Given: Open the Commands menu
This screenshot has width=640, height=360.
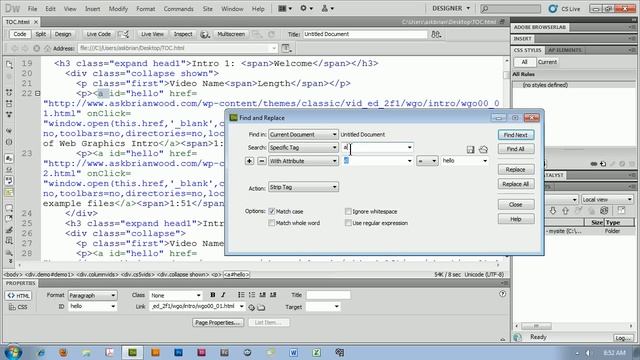Looking at the screenshot, I should click(178, 9).
